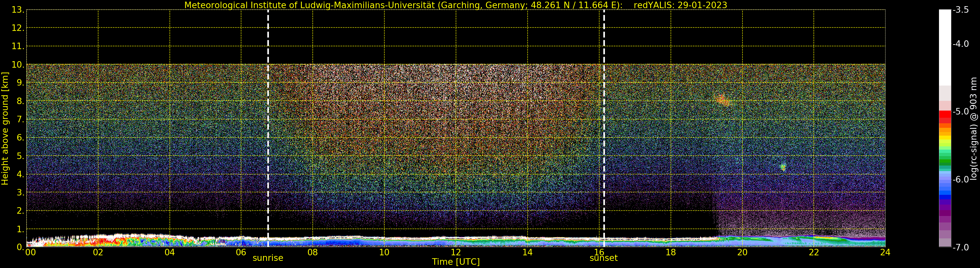Screen dimensions: 980x268
Task: Click the -6.0 colorbar tick value
Action: [960, 180]
